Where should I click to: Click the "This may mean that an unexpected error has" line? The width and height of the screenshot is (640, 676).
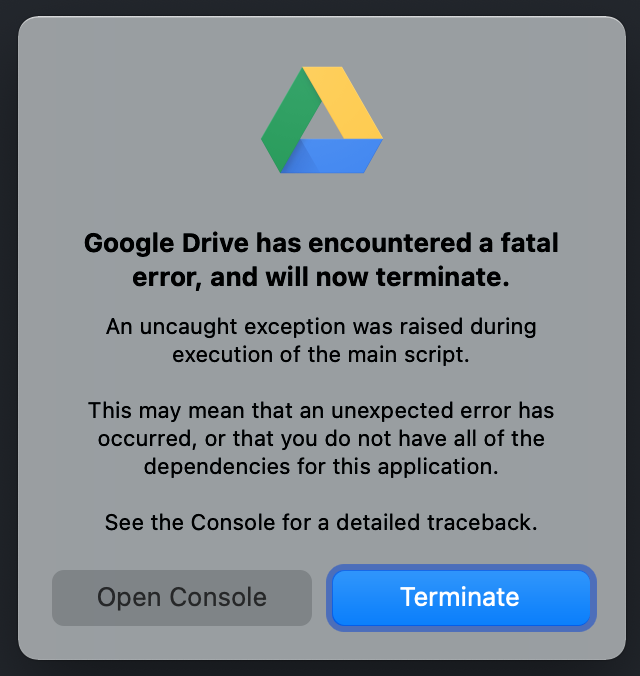(x=321, y=411)
